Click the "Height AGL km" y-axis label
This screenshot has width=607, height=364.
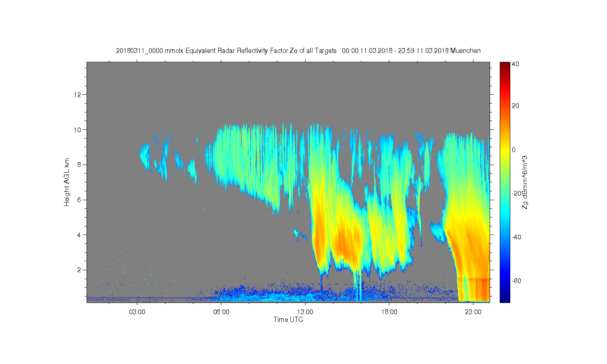67,182
